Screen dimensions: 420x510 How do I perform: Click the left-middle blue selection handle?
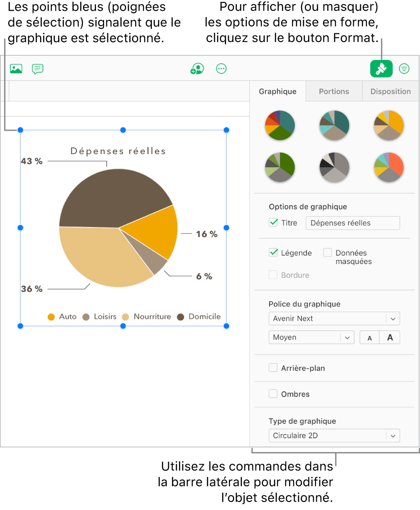click(x=20, y=228)
